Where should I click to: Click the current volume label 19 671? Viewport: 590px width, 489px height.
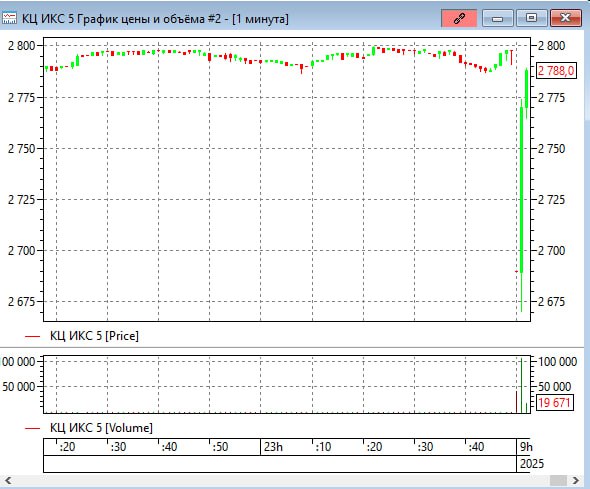(555, 402)
